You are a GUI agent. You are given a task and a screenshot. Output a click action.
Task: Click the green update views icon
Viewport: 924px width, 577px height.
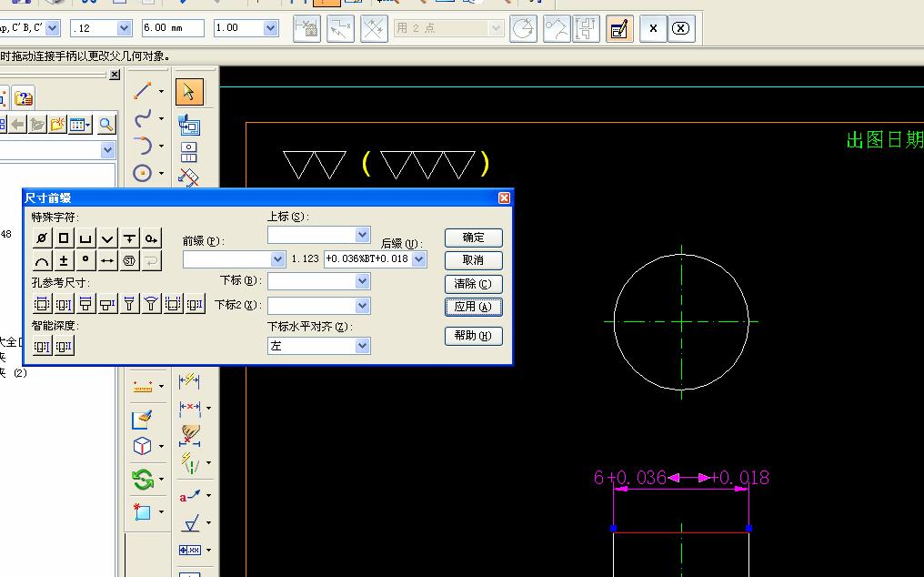click(x=143, y=479)
